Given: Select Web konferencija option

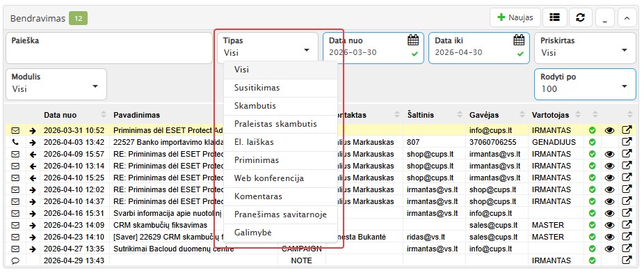Looking at the screenshot, I should tap(280, 178).
